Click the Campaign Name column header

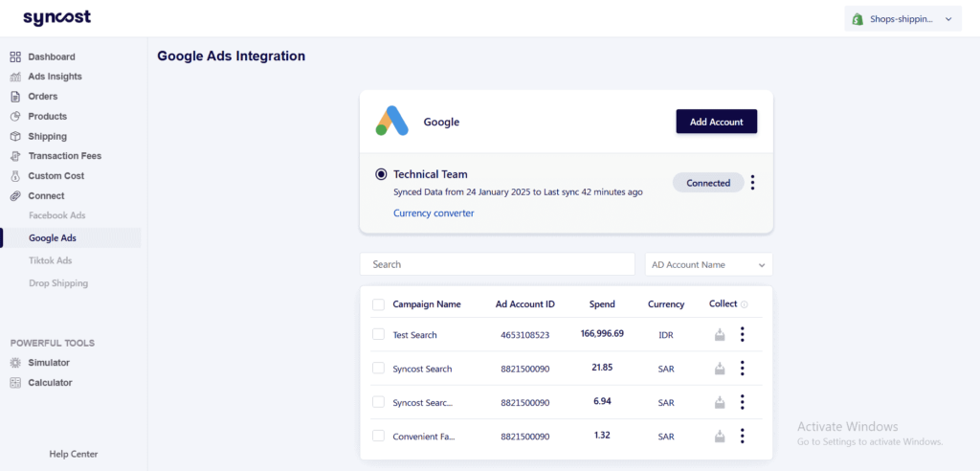(427, 304)
